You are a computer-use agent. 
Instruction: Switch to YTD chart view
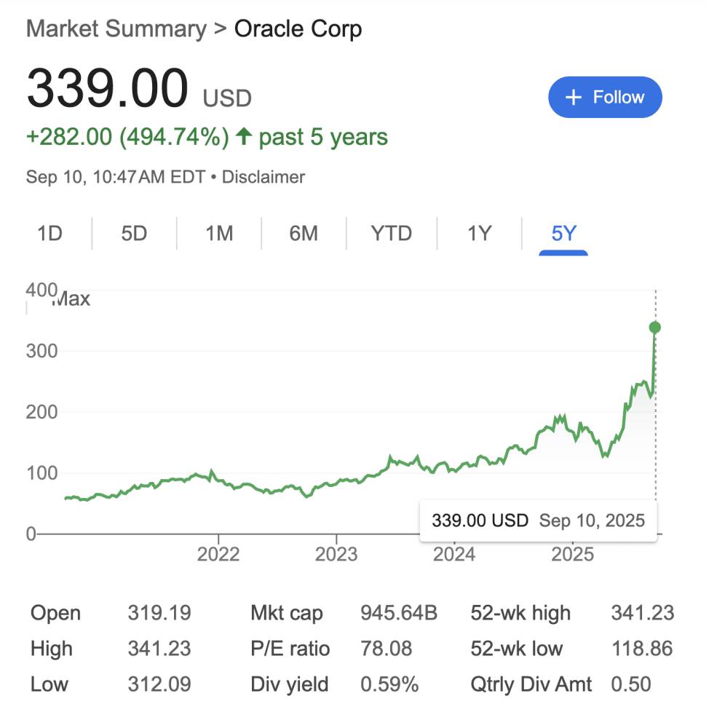(391, 234)
